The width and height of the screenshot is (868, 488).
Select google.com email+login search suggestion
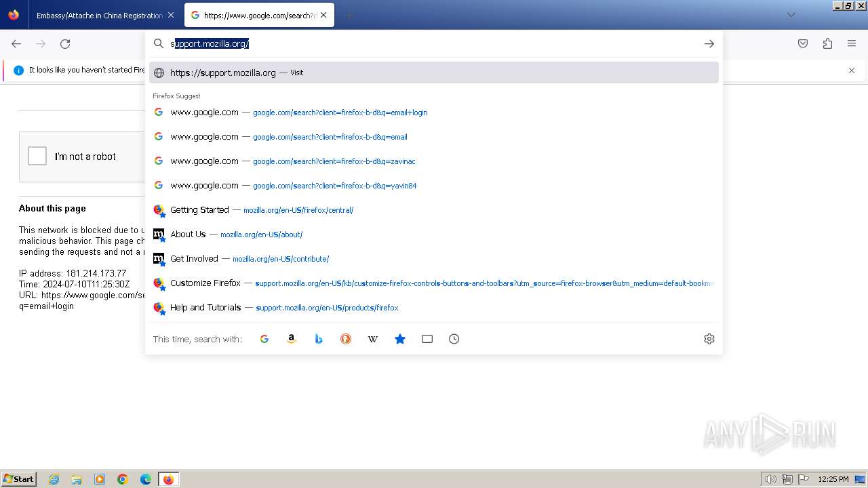[x=434, y=113]
